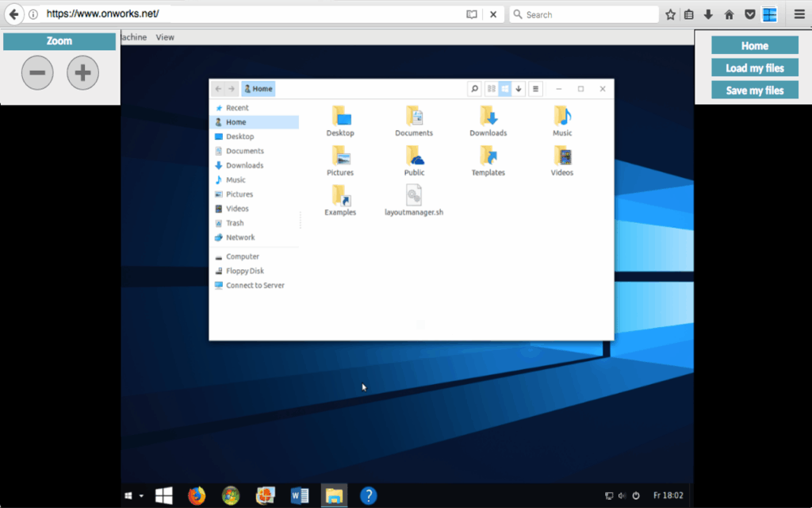Open help via the question mark taskbar icon
This screenshot has width=812, height=508.
tap(368, 495)
